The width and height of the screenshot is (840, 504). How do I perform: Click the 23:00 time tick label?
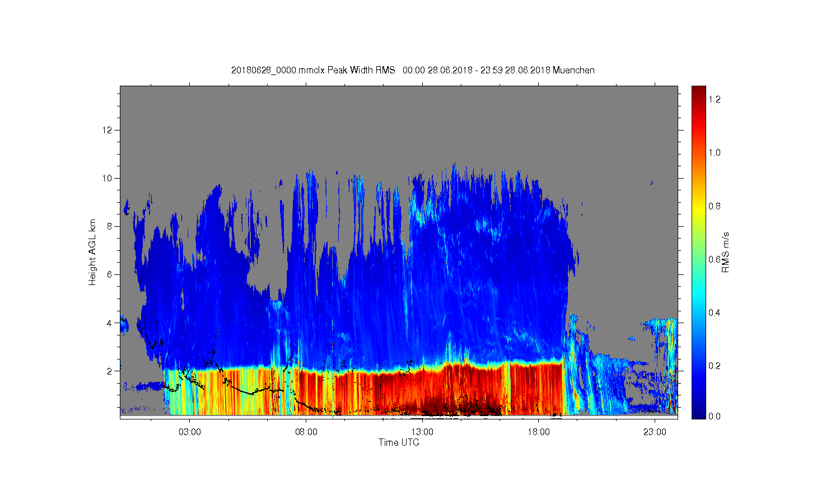(x=655, y=432)
